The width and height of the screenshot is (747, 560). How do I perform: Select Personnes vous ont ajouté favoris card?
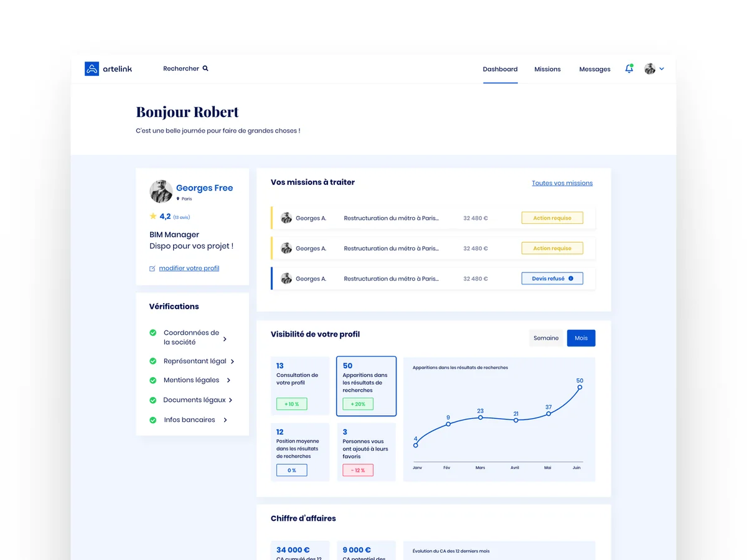click(366, 452)
